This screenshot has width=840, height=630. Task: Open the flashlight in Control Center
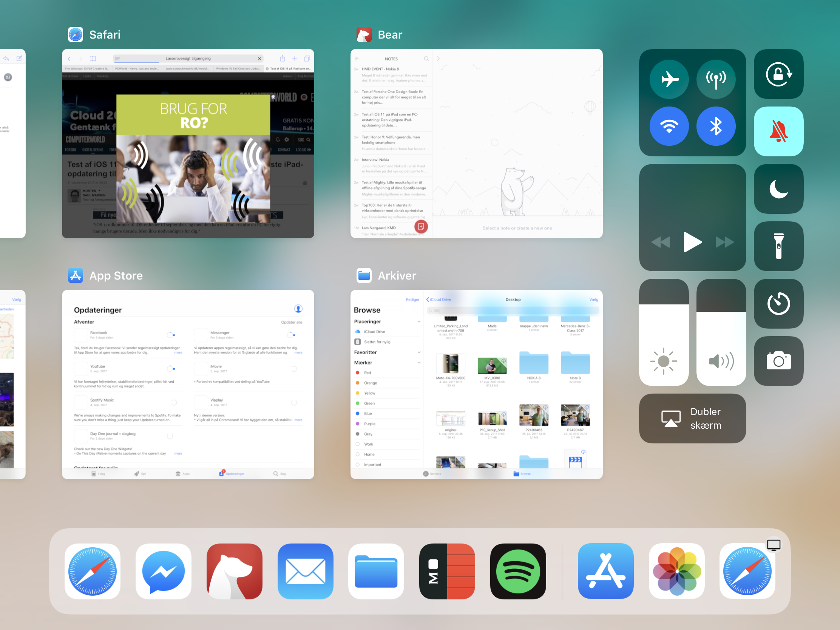778,246
